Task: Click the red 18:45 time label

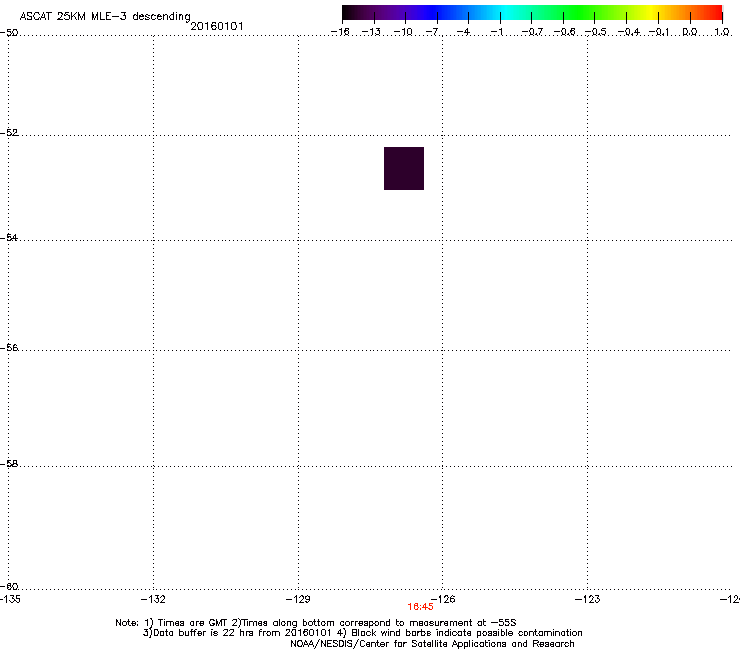Action: 420,607
